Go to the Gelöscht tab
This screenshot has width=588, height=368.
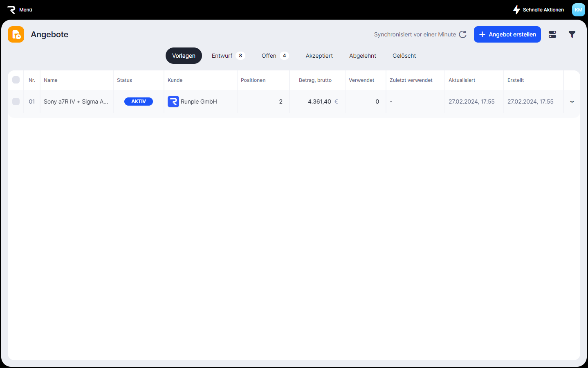[404, 56]
